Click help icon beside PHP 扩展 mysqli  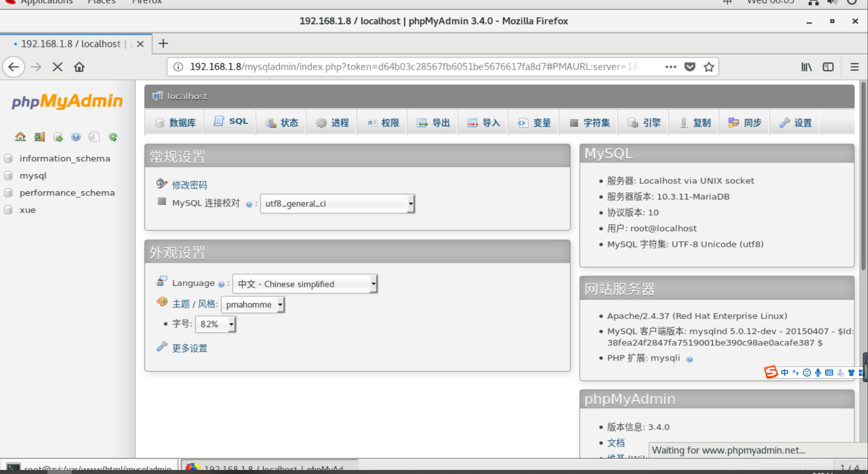pyautogui.click(x=690, y=359)
